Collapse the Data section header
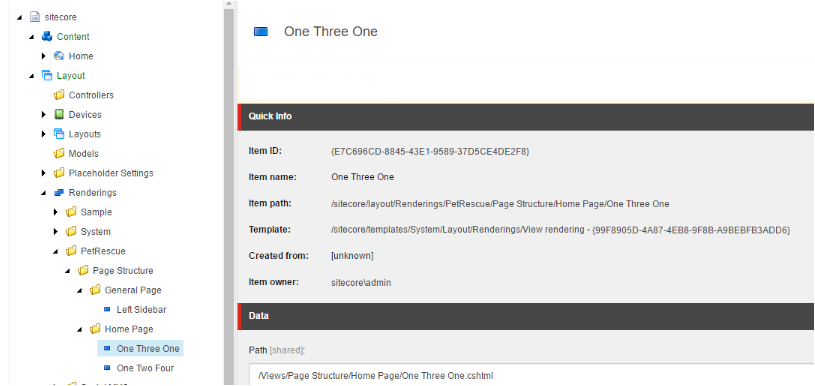 tap(526, 316)
